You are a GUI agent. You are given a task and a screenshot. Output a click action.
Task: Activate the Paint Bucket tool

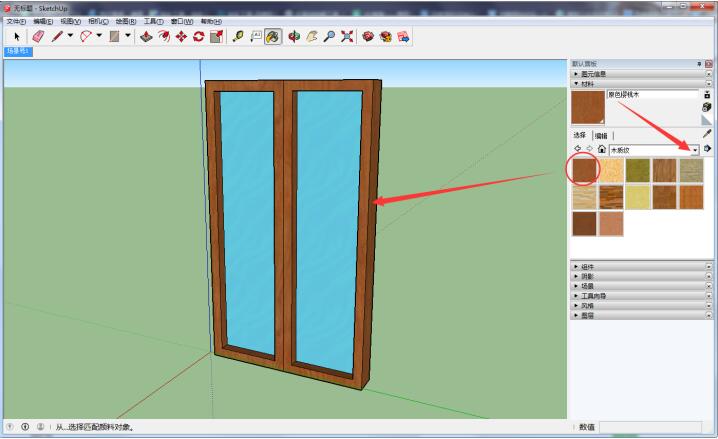click(x=272, y=36)
